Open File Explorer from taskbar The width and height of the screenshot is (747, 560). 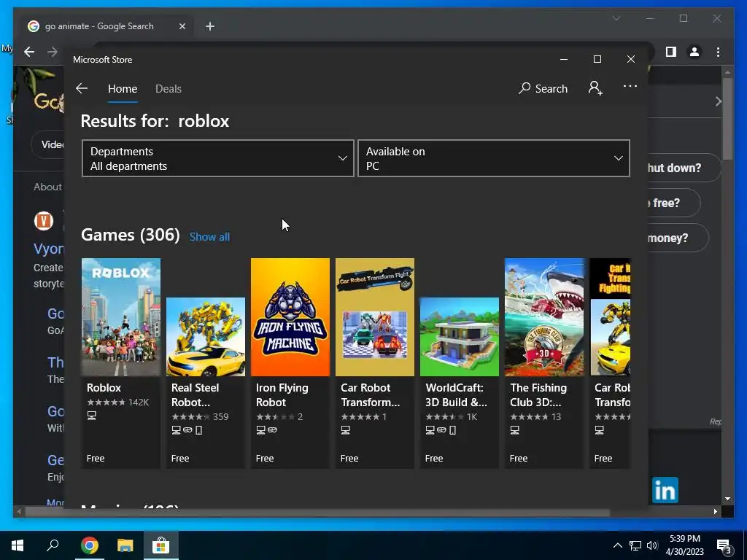coord(125,545)
